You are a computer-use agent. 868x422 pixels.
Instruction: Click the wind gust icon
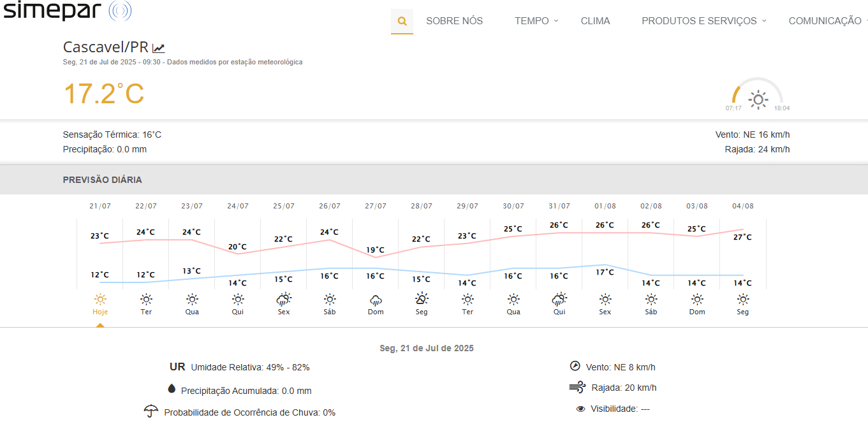click(x=577, y=387)
